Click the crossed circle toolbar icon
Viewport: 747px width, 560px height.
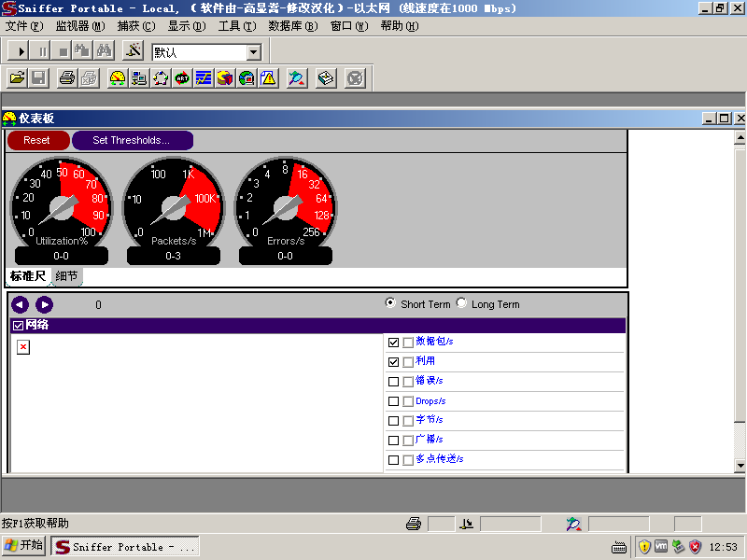(356, 78)
